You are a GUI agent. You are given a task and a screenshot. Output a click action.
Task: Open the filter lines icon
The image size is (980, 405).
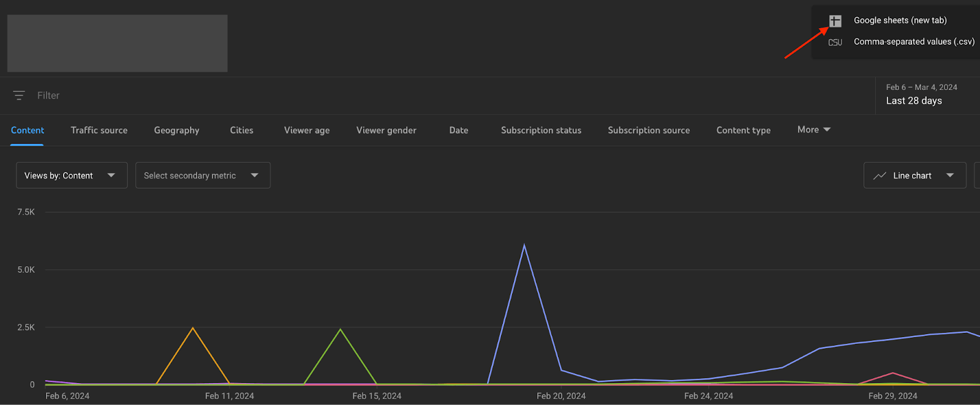19,95
